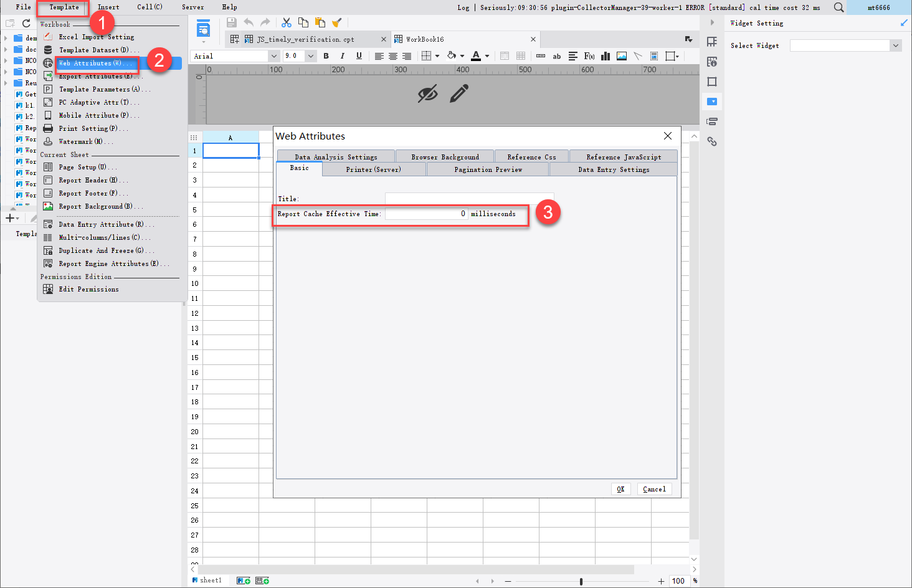Insert a chart via the bar chart icon
The height and width of the screenshot is (588, 912).
tap(605, 56)
